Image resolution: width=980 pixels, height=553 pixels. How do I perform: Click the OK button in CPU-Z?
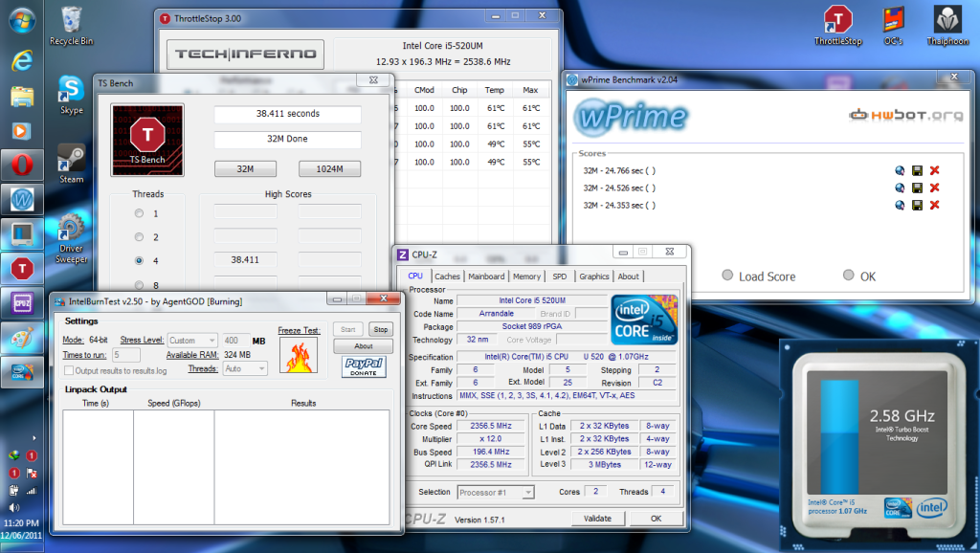[x=656, y=519]
